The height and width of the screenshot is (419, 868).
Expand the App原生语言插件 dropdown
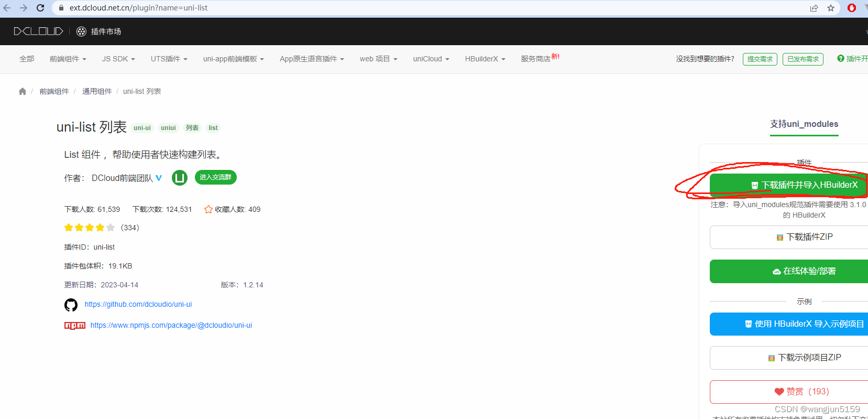coord(312,59)
